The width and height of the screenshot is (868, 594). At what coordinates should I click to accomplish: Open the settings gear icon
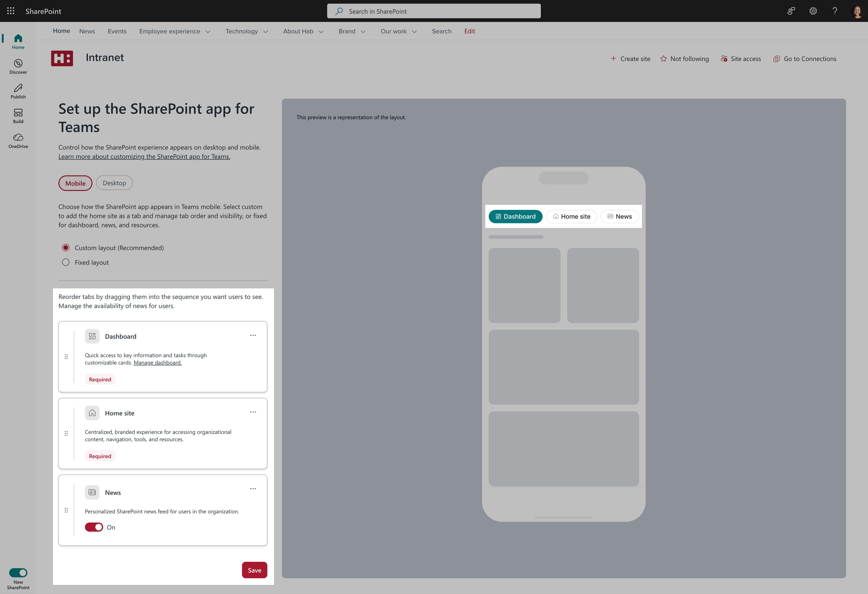point(813,11)
